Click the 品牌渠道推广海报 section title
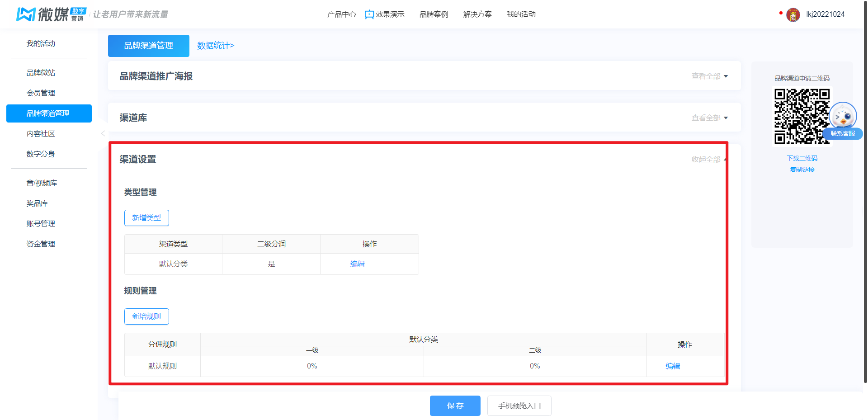The image size is (868, 420). [156, 76]
